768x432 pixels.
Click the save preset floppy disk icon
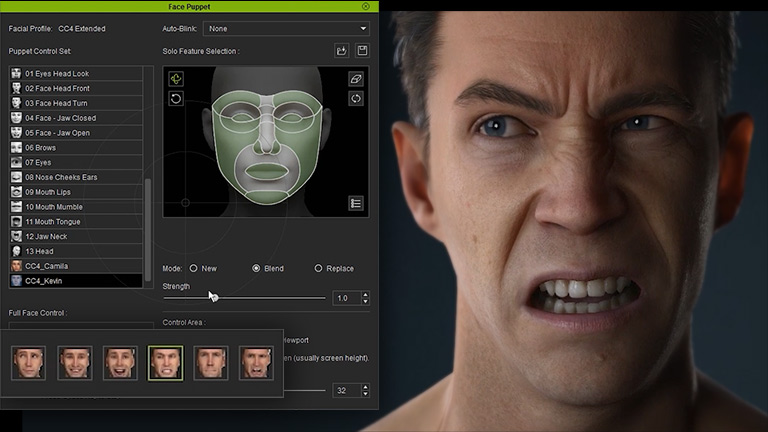pos(361,51)
